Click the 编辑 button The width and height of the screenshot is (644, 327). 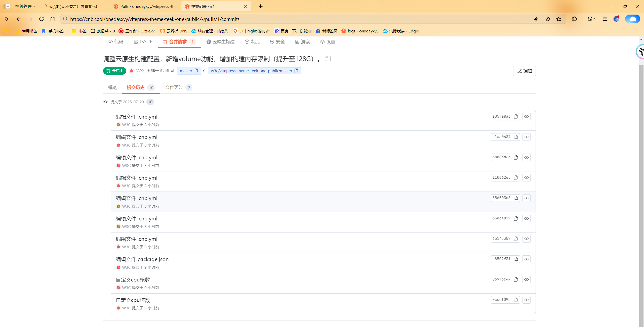525,71
